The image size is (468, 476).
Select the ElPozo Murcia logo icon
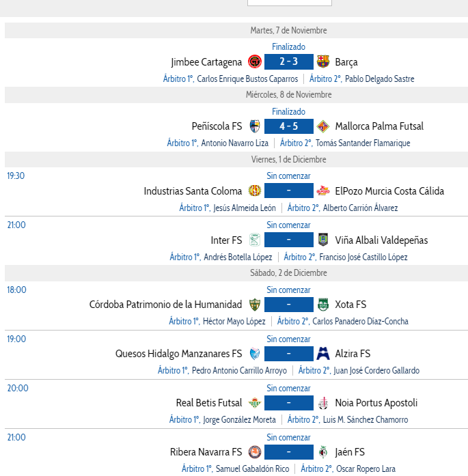323,191
